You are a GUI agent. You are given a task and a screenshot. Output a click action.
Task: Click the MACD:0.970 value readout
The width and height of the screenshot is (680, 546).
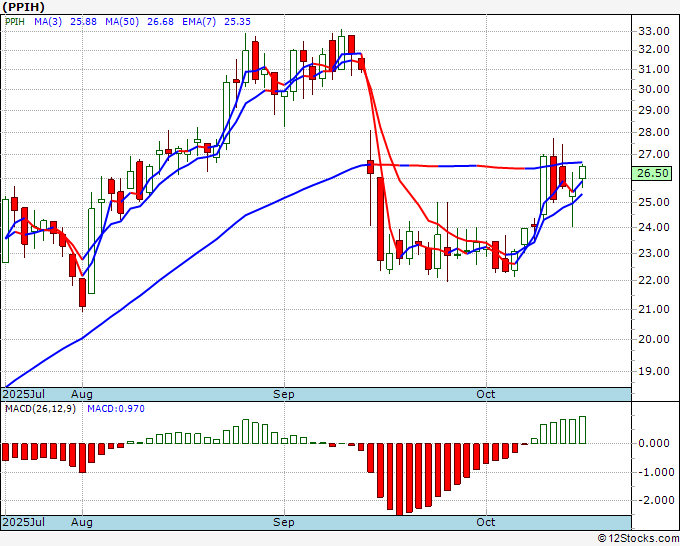click(x=116, y=409)
